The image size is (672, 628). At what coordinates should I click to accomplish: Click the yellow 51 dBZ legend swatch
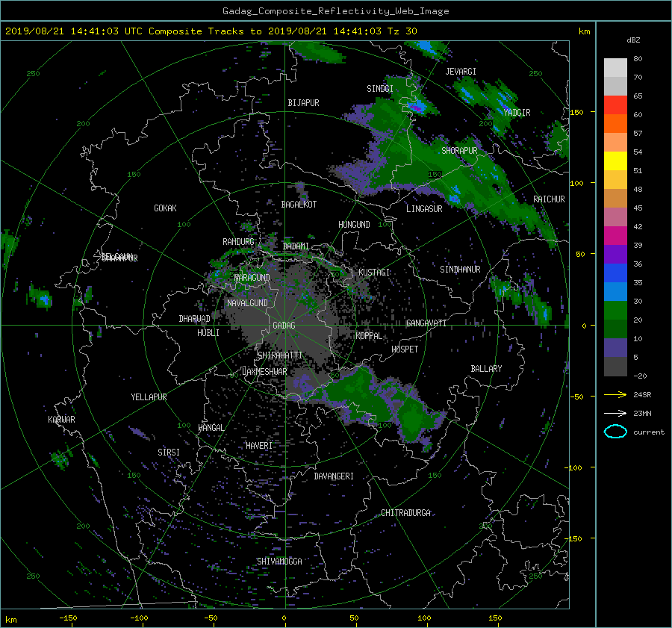click(x=615, y=161)
